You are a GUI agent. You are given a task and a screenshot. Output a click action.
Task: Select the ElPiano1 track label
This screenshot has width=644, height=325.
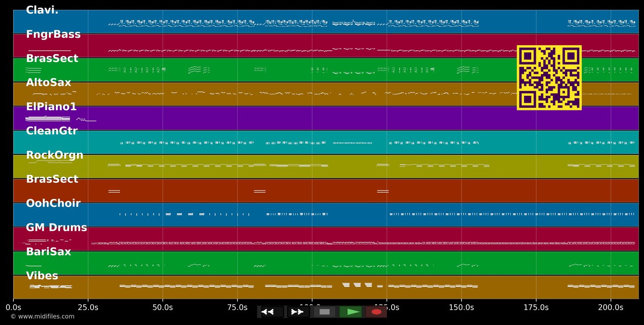point(52,107)
